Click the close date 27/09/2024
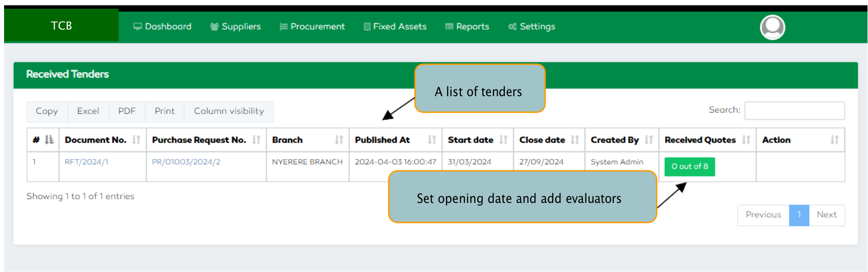 542,162
